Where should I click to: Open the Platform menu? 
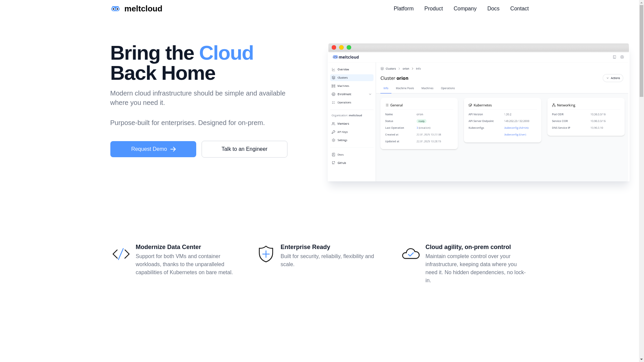coord(404,9)
